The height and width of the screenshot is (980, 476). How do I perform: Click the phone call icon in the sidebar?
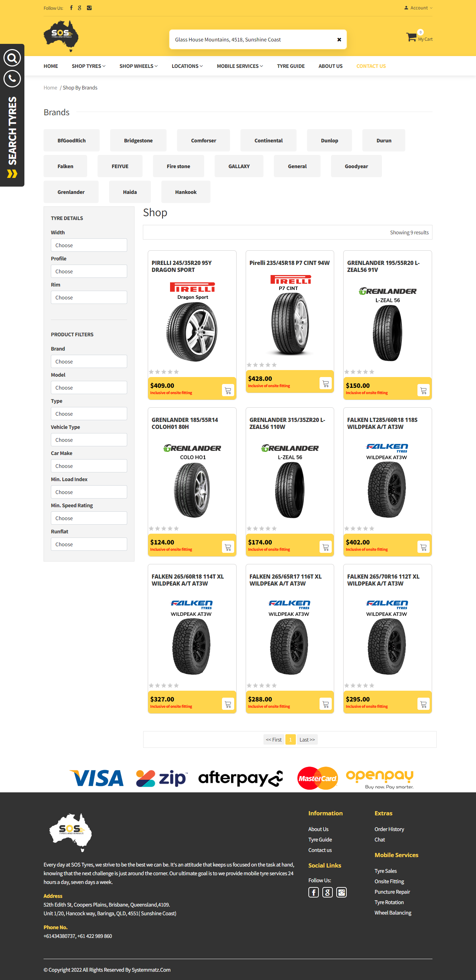12,79
